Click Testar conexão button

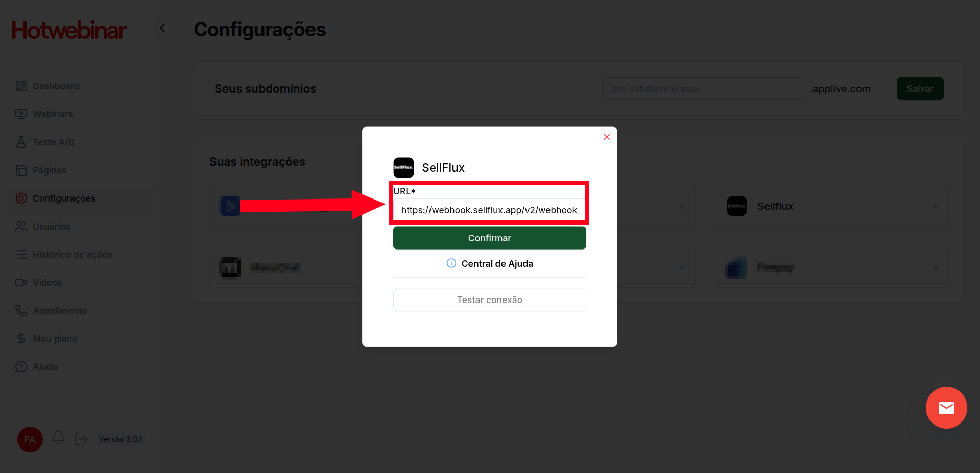(489, 300)
